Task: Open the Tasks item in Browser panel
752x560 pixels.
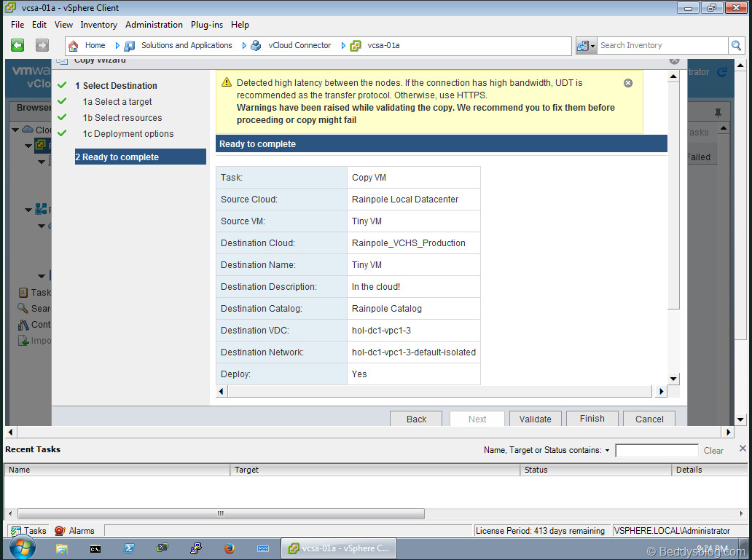Action: 34,292
